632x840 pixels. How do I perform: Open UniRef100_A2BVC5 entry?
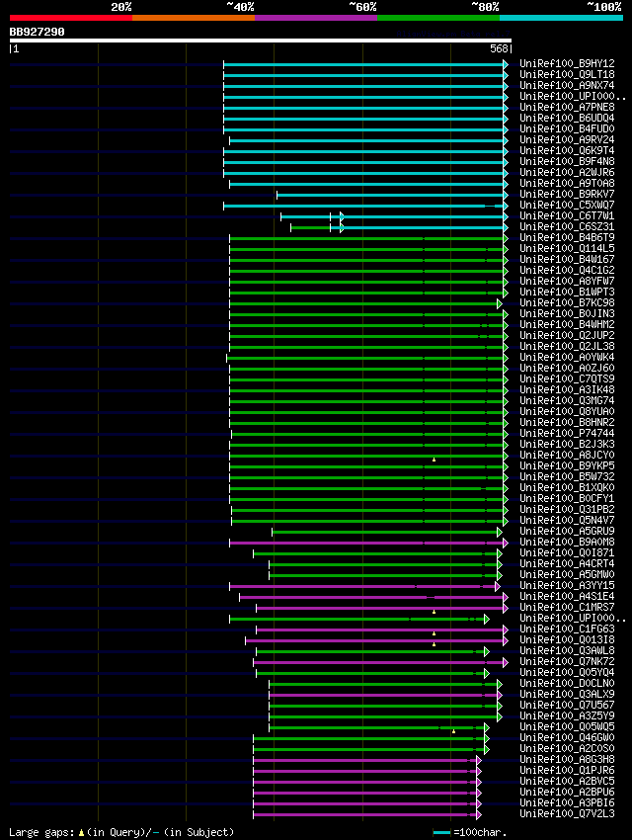pos(567,781)
